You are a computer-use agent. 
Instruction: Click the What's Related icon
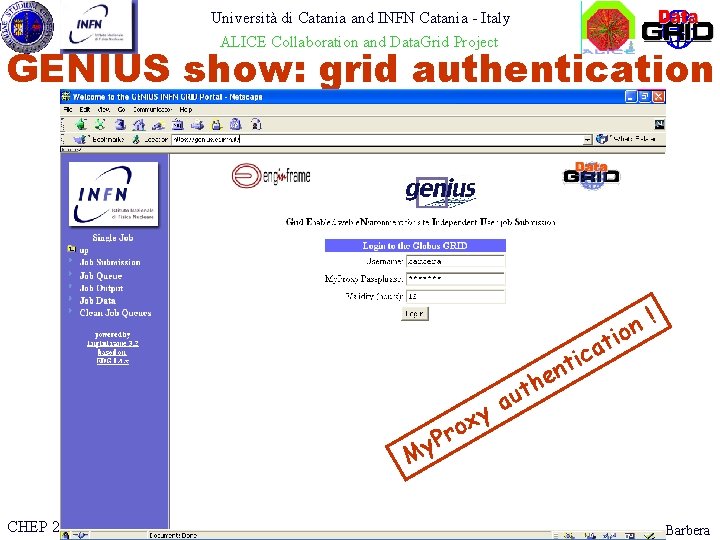tap(602, 138)
